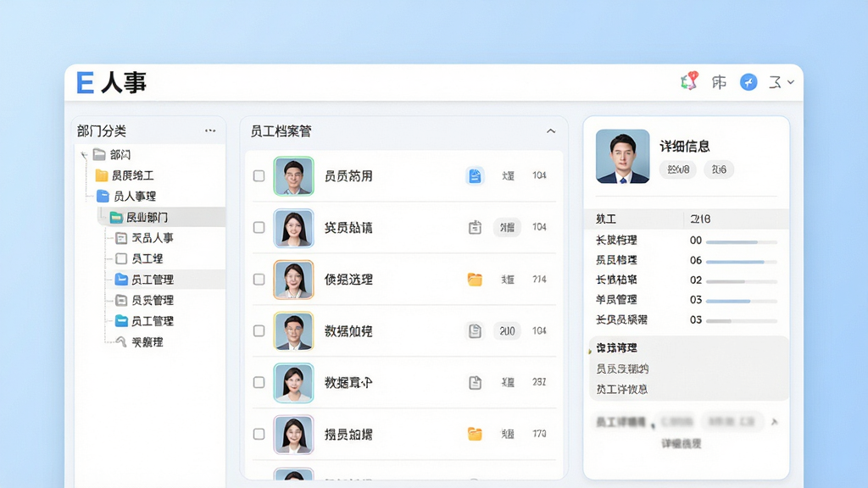The width and height of the screenshot is (868, 488).
Task: Click the orange folder icon in 摄员貃摞 row
Action: [475, 435]
